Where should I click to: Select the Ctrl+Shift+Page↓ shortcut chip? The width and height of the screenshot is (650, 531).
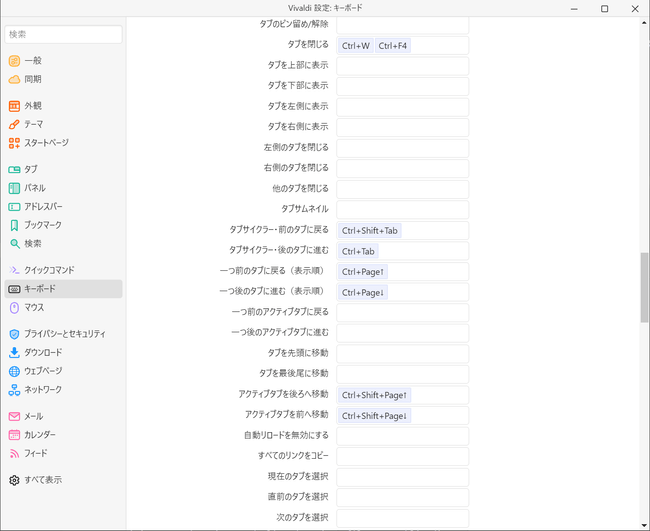pyautogui.click(x=374, y=415)
